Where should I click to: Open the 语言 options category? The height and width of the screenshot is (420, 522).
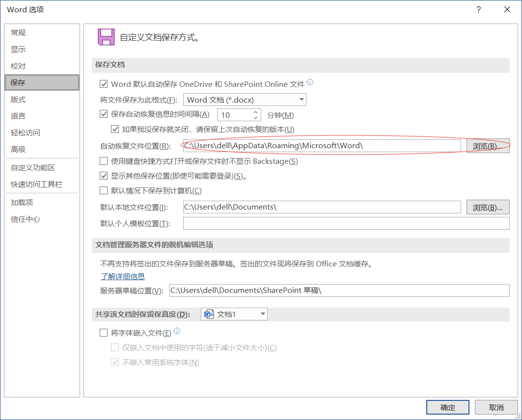tap(42, 116)
